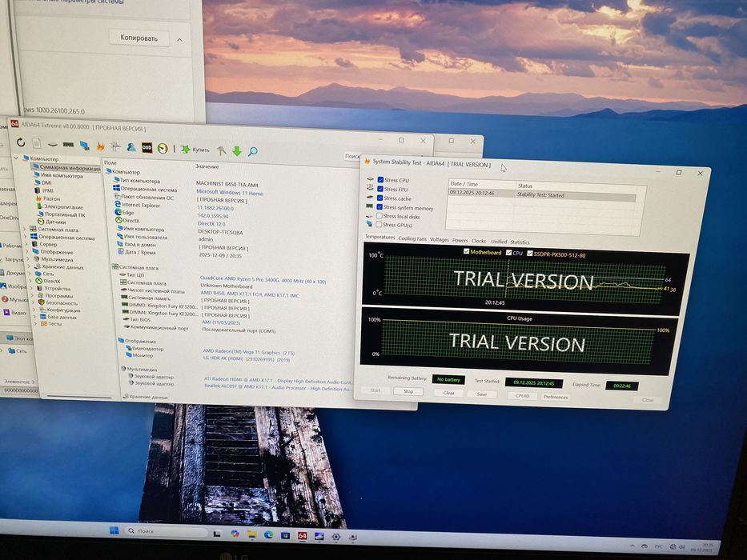747x560 pixels.
Task: Toggle Motherboard temperature graph checkbox
Action: pyautogui.click(x=467, y=251)
